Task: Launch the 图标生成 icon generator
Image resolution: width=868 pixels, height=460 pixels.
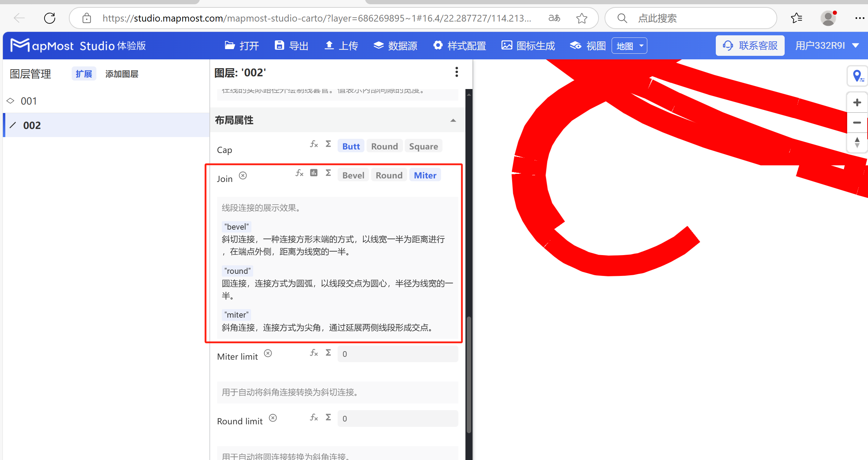Action: click(528, 45)
